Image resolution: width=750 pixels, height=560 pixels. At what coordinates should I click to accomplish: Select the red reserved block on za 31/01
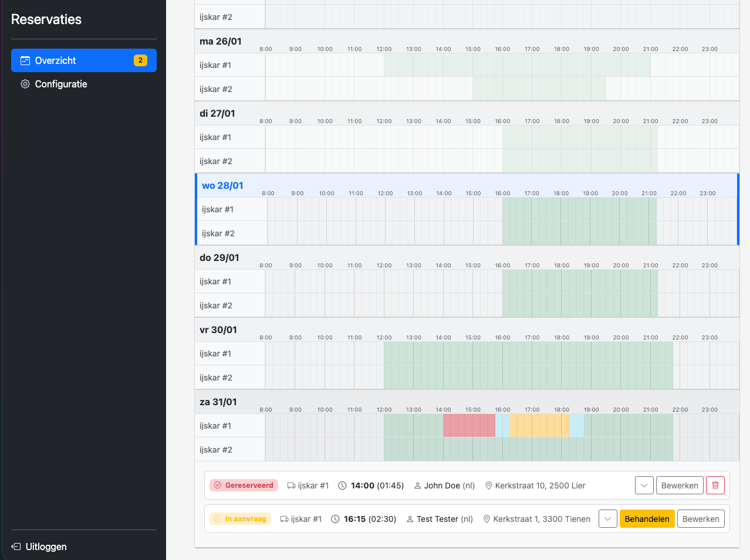(469, 426)
